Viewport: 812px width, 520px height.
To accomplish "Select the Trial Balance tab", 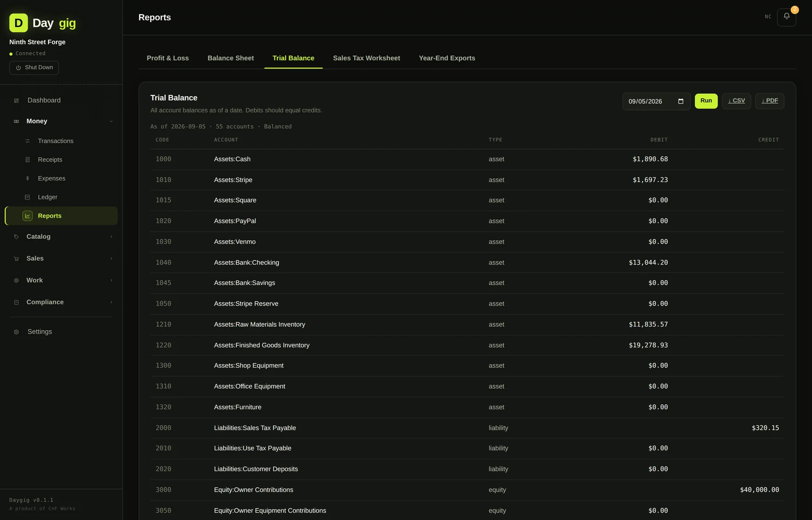I will [293, 58].
